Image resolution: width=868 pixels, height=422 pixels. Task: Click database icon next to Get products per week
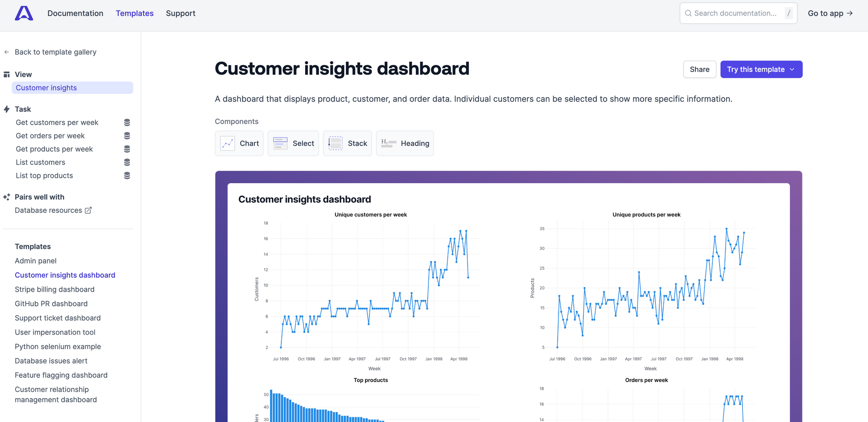point(127,149)
